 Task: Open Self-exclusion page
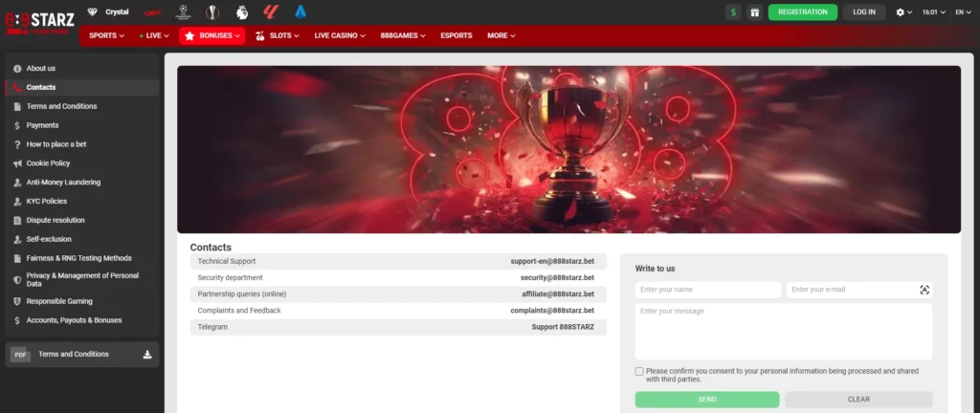tap(82, 240)
